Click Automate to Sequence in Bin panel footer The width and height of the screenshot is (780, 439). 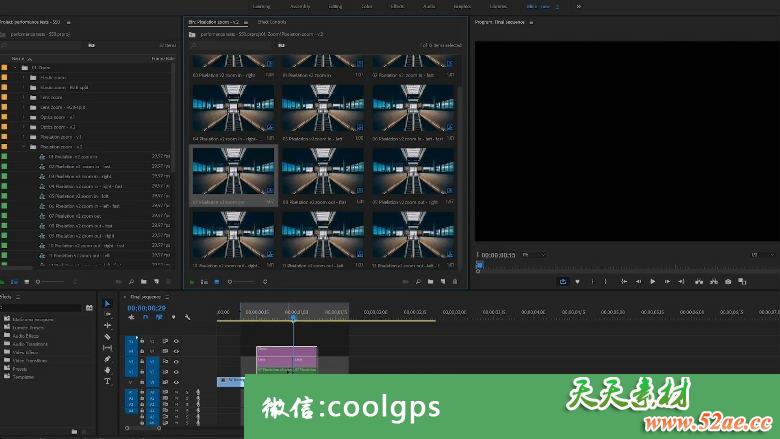coord(405,281)
